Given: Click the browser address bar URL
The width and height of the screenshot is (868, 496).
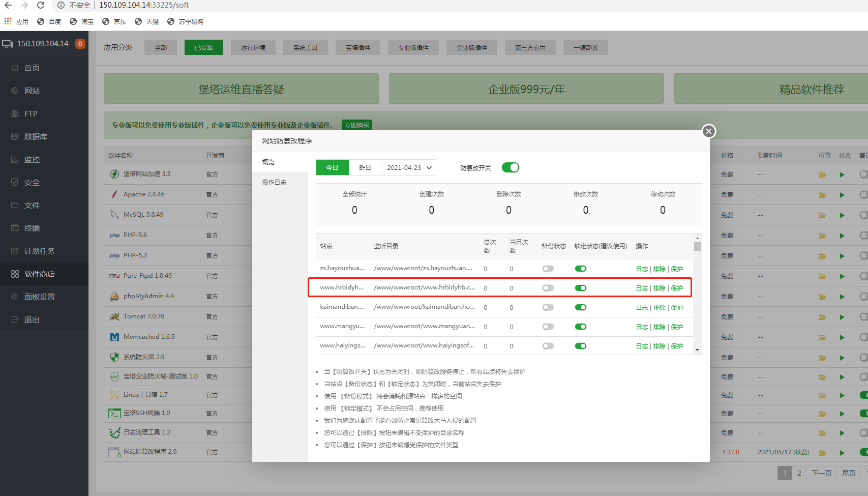Looking at the screenshot, I should coord(144,5).
